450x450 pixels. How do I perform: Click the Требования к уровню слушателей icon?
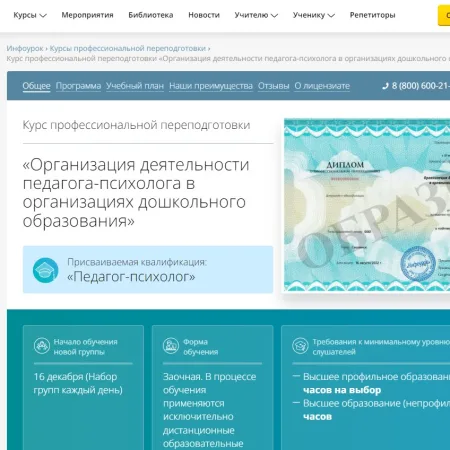pos(300,346)
